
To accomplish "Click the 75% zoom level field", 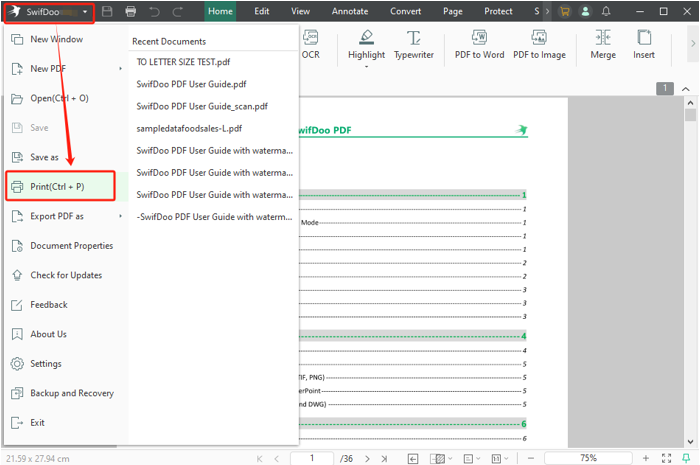I will [588, 458].
